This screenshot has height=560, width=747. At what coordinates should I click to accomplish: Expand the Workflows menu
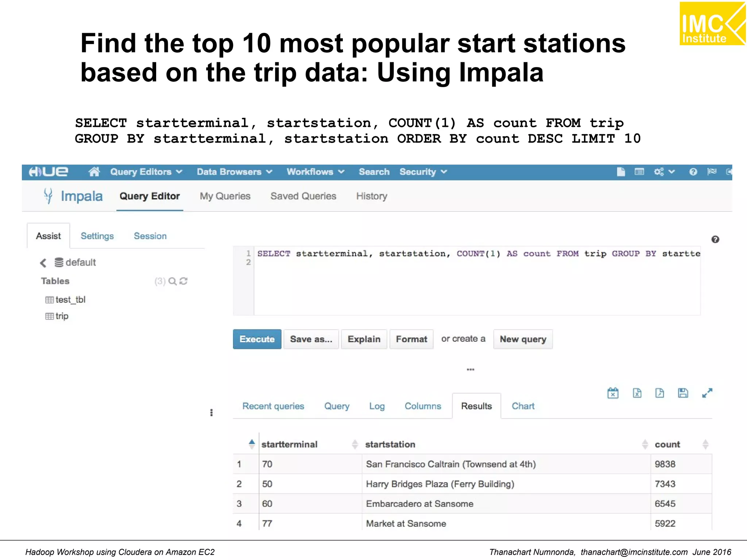(x=316, y=172)
